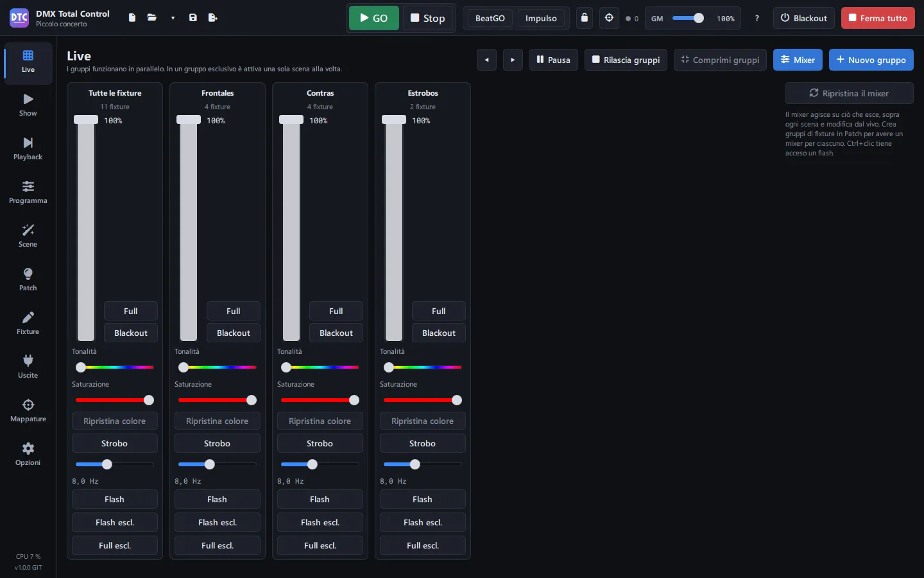
Task: Click the Contras intensity fader
Action: pyautogui.click(x=291, y=228)
